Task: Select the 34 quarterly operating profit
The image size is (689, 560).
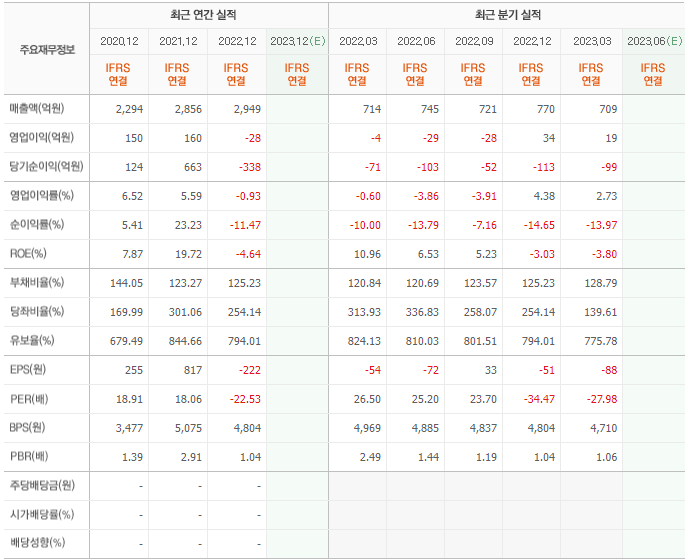Action: (x=549, y=138)
